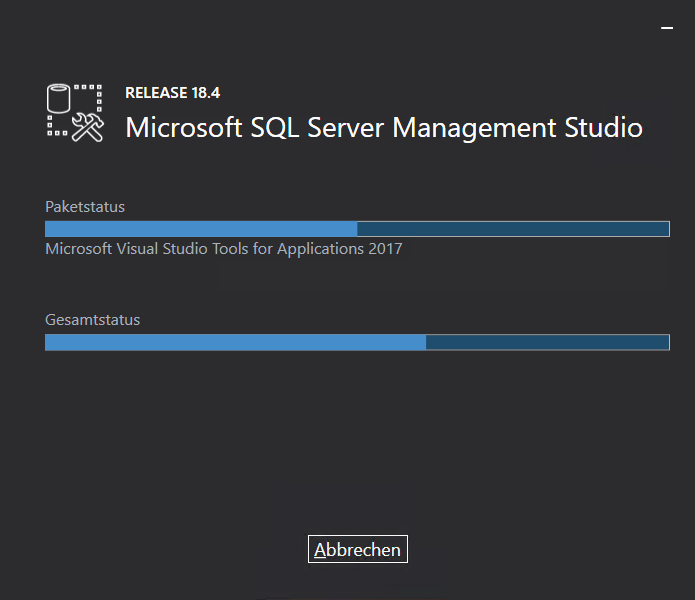Click the Paketstatus label
695x600 pixels.
(85, 207)
